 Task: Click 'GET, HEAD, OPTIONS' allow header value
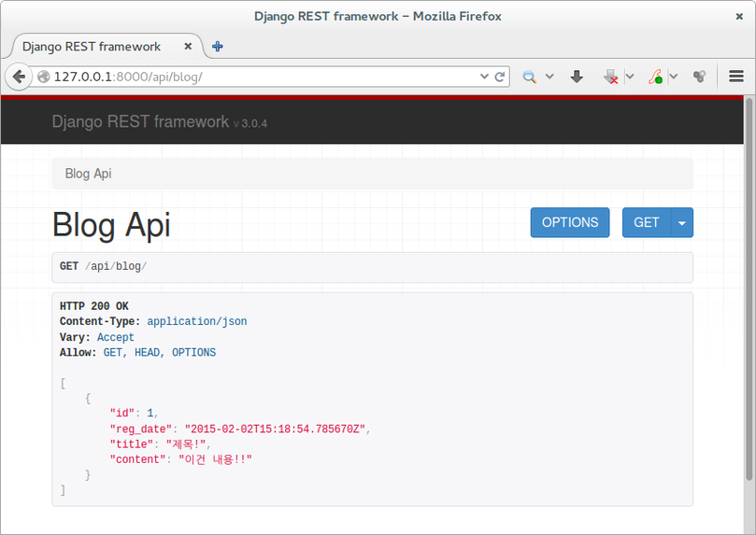point(160,353)
